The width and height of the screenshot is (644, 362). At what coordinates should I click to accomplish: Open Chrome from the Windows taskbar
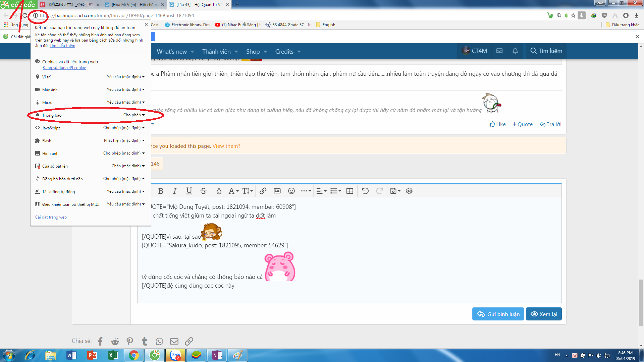(x=133, y=355)
